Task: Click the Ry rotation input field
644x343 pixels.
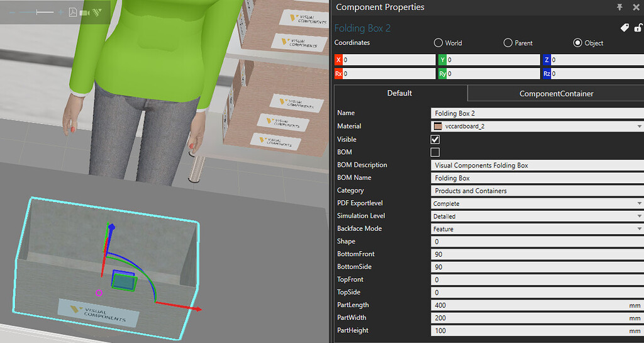Action: [x=493, y=74]
